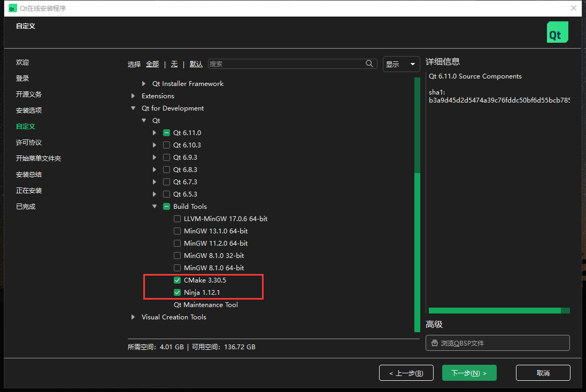Enable MinGW 8.1.0 32-bit checkbox
Screen dimensions: 586x392
tap(177, 256)
